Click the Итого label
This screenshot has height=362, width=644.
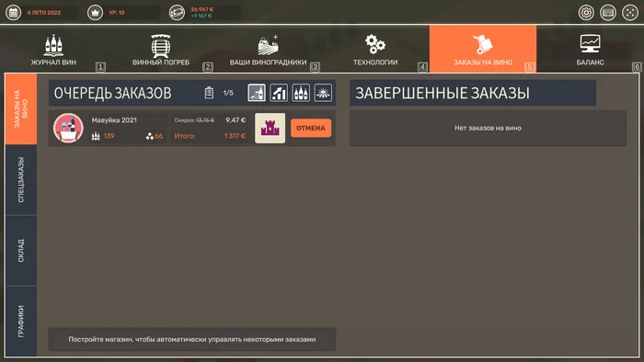[x=185, y=136]
